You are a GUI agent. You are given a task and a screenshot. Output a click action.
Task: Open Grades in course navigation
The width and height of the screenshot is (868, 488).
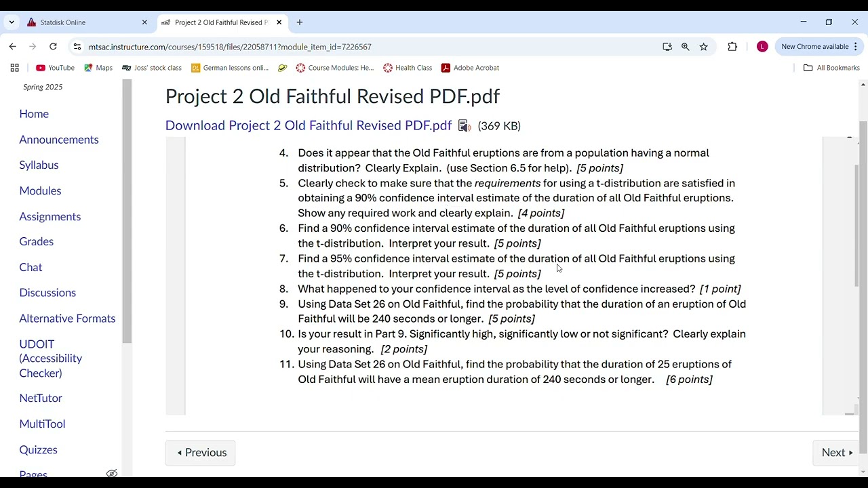[37, 241]
